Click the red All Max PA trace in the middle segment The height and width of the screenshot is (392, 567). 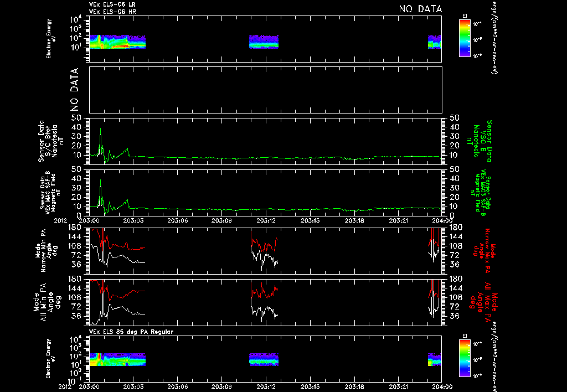coord(264,291)
